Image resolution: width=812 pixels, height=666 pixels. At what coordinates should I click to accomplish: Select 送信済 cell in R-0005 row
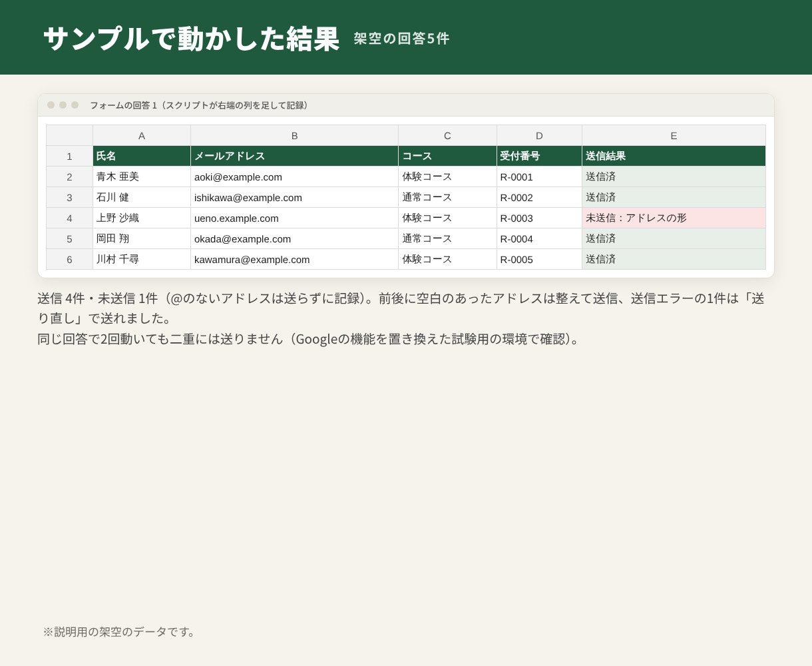(674, 259)
